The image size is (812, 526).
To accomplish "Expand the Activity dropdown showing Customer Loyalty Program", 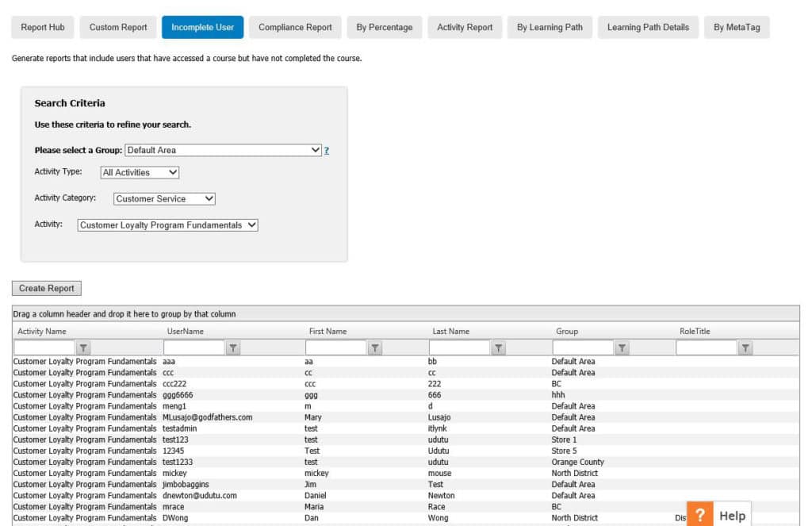I will pos(168,225).
